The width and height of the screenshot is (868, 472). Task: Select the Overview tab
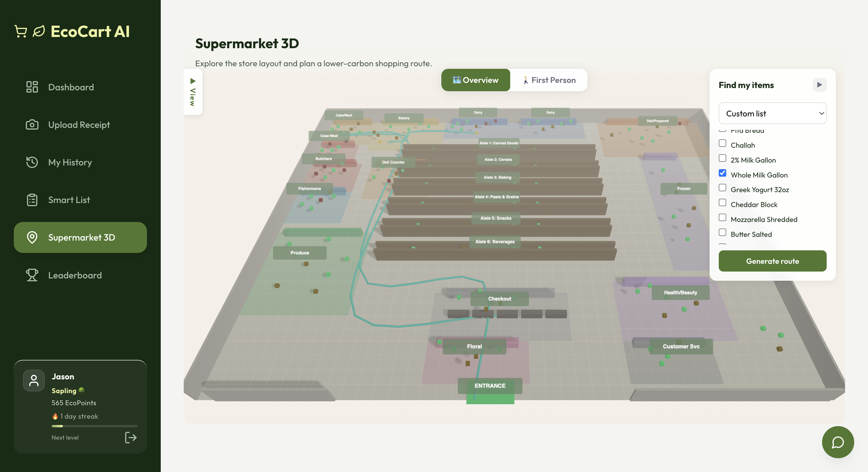pos(475,80)
